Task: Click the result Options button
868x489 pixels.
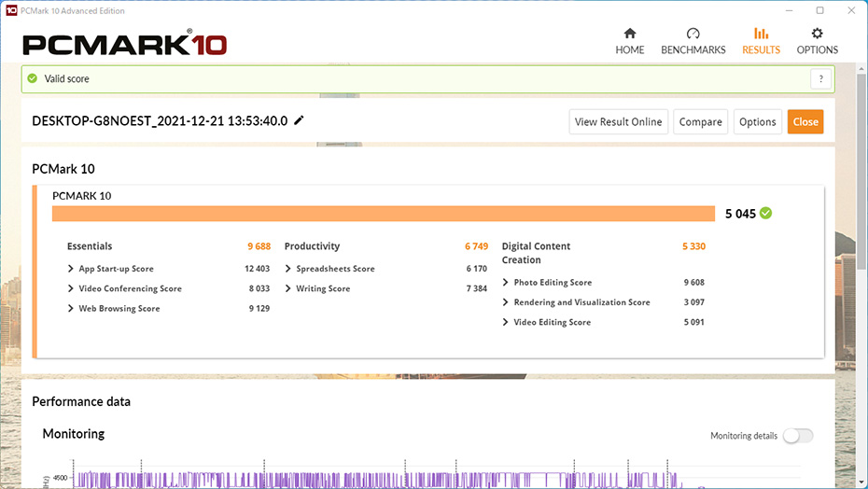Action: click(757, 122)
